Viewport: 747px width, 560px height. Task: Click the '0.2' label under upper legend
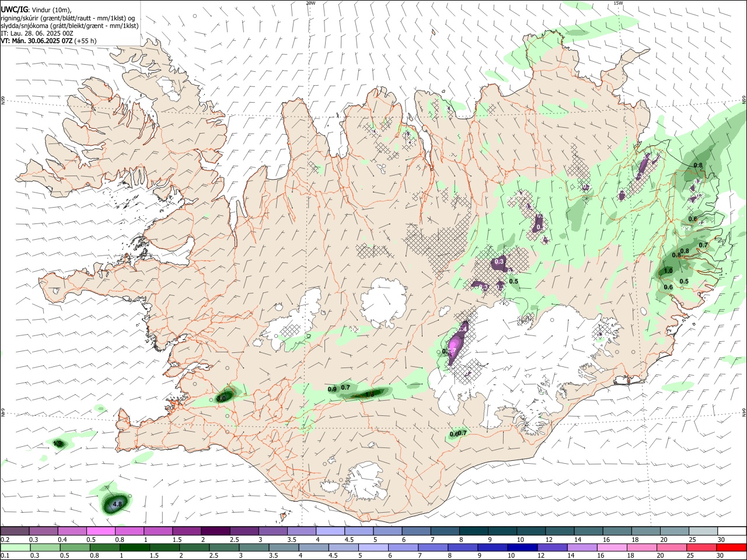coord(5,540)
